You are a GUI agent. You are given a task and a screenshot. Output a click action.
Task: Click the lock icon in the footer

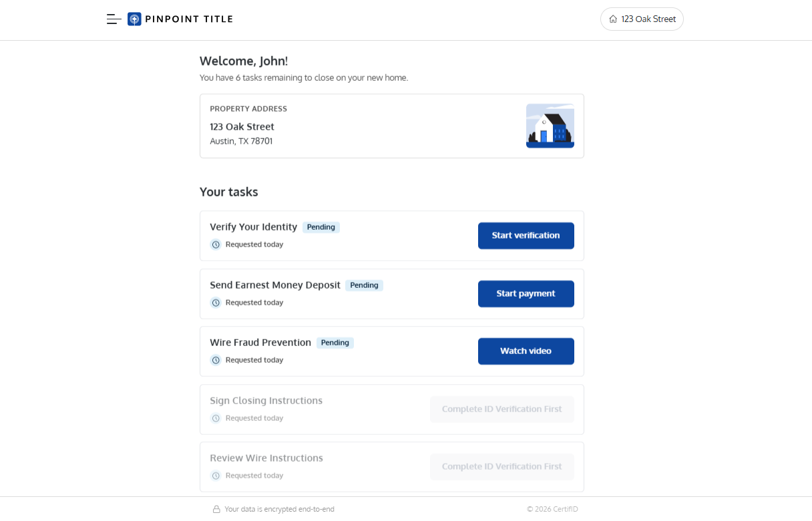216,509
